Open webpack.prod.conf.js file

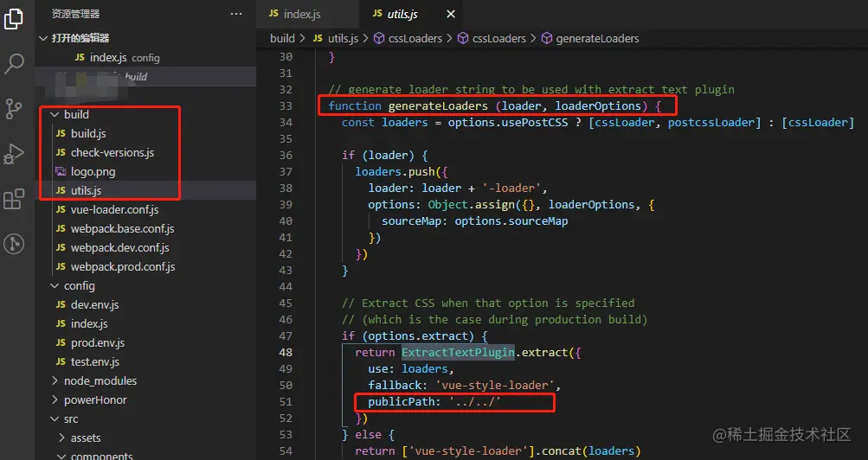145,266
